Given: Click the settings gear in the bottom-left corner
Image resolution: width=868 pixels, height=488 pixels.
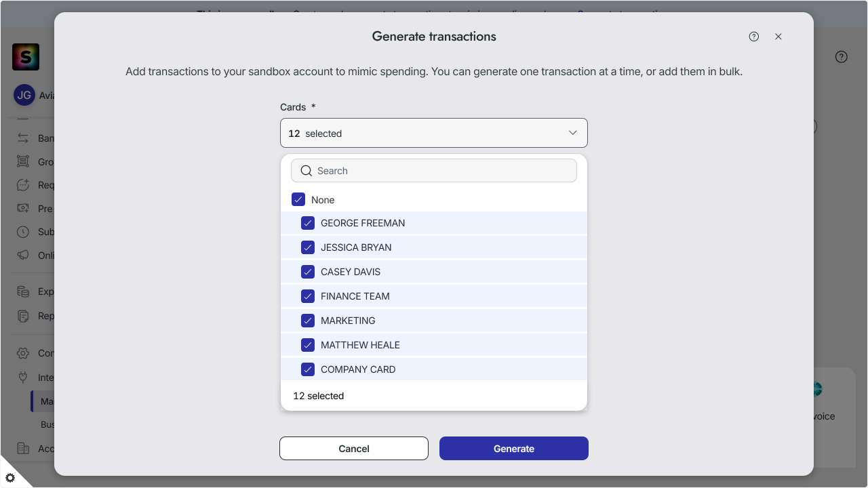Looking at the screenshot, I should pyautogui.click(x=10, y=478).
